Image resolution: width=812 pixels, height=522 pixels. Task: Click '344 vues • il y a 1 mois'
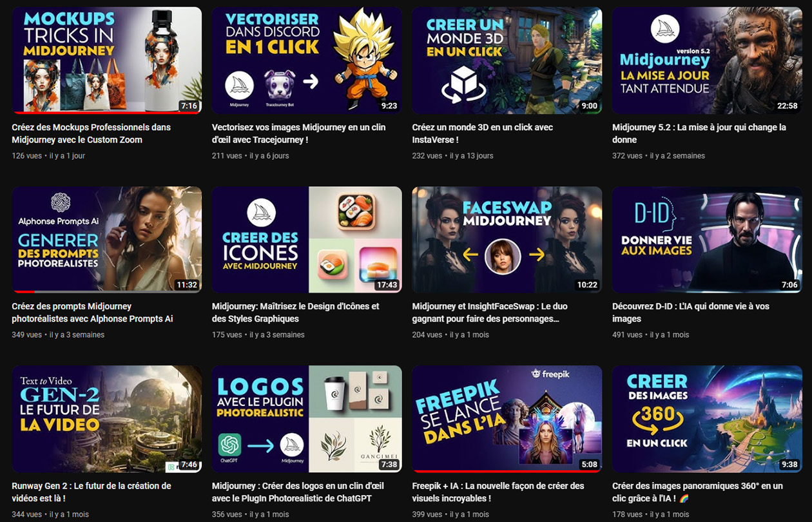pyautogui.click(x=50, y=514)
